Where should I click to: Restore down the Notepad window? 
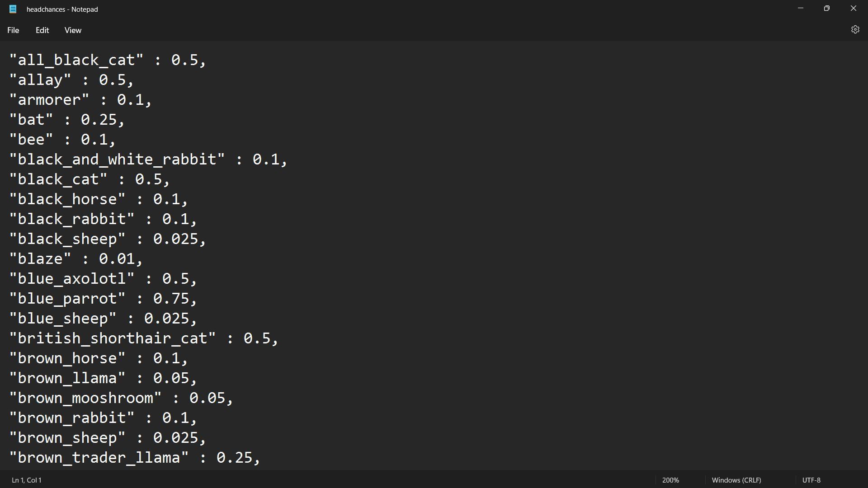pyautogui.click(x=827, y=9)
